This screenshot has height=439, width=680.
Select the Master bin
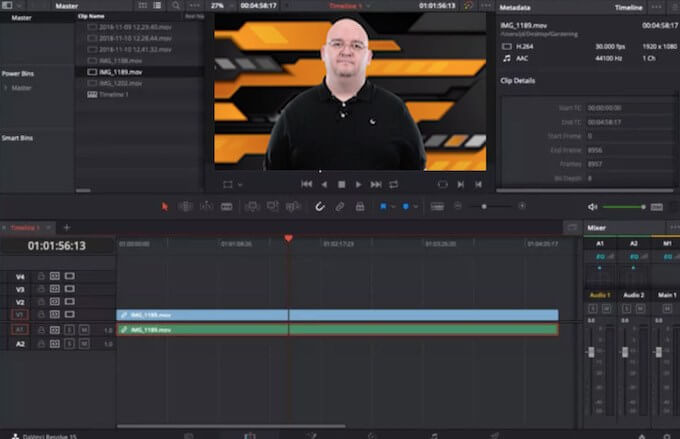(21, 18)
